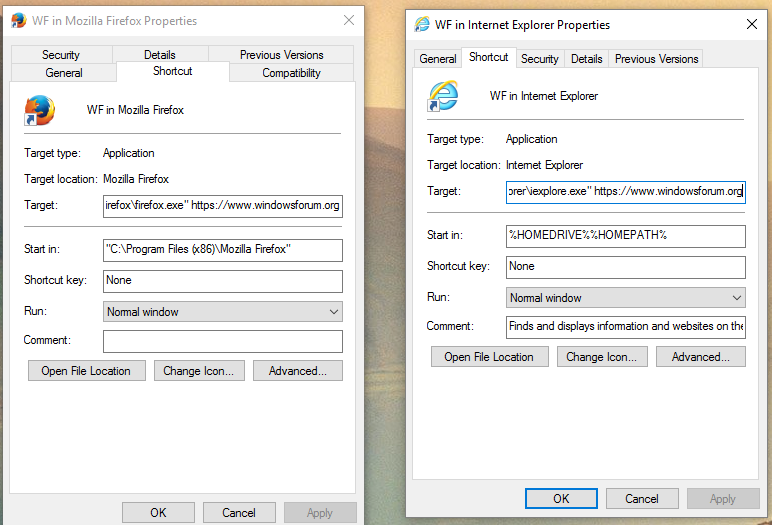This screenshot has height=525, width=772.
Task: Click the large Internet Explorer shortcut icon
Action: tap(443, 96)
